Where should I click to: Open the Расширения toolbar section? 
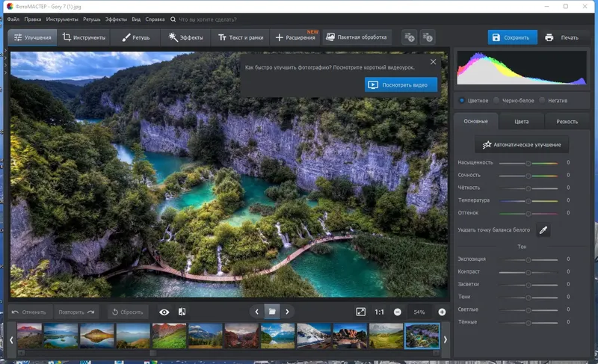(x=295, y=37)
